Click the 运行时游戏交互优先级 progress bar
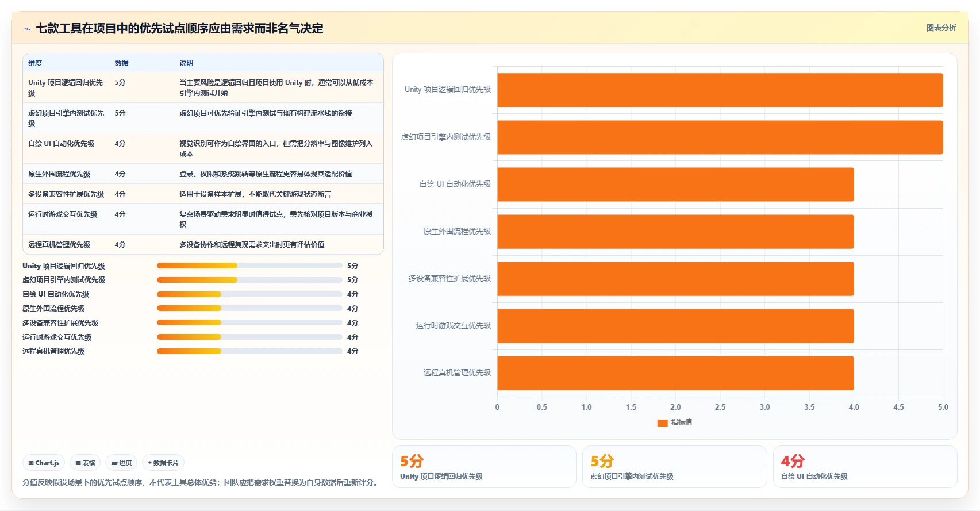Viewport: 980px width, 511px height. pos(249,337)
